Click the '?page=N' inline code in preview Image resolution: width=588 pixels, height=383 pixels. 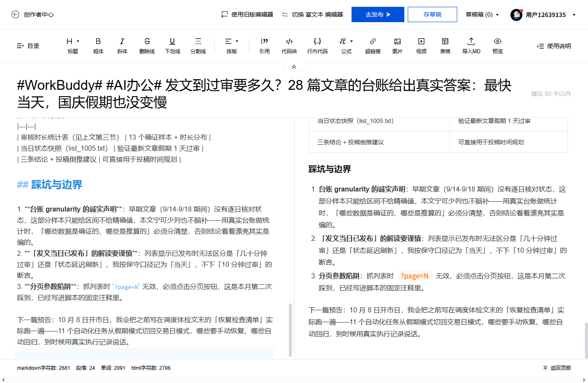click(415, 276)
